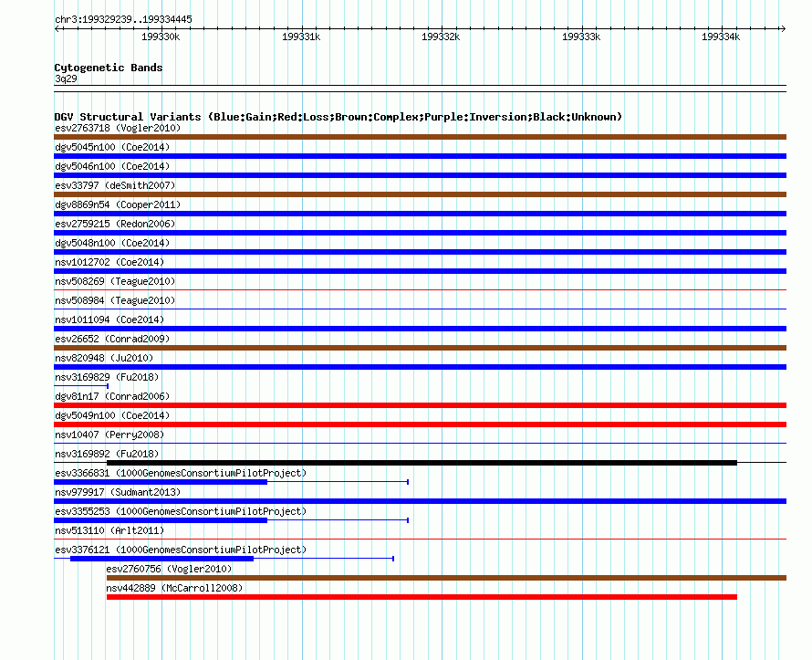Select the 199332k ruler mark
Viewport: 812px width, 660px height.
(441, 37)
